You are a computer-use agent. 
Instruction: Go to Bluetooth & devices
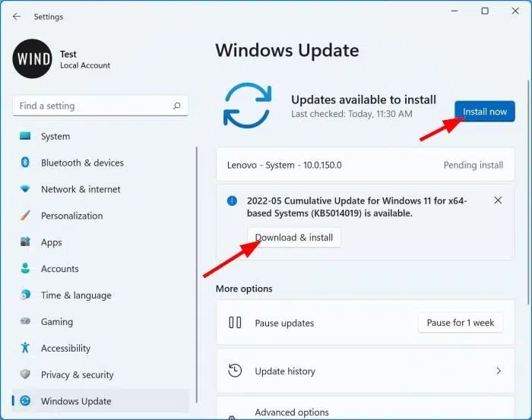(x=100, y=163)
